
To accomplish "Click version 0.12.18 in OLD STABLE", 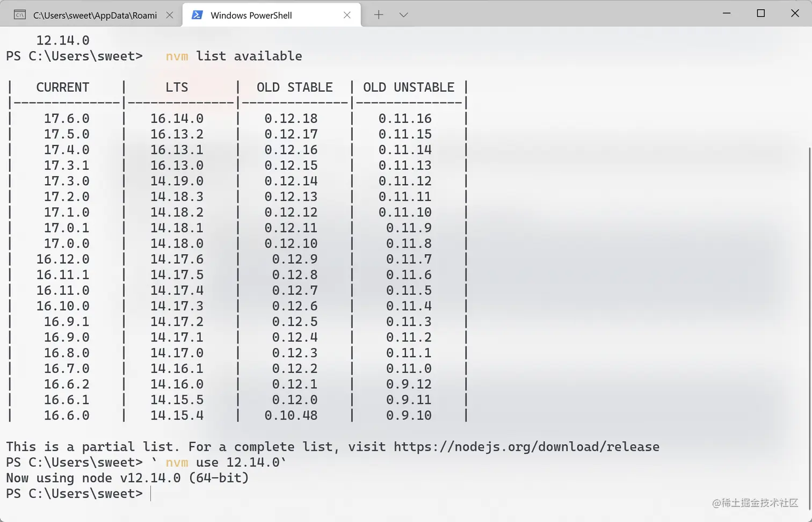I will click(291, 119).
